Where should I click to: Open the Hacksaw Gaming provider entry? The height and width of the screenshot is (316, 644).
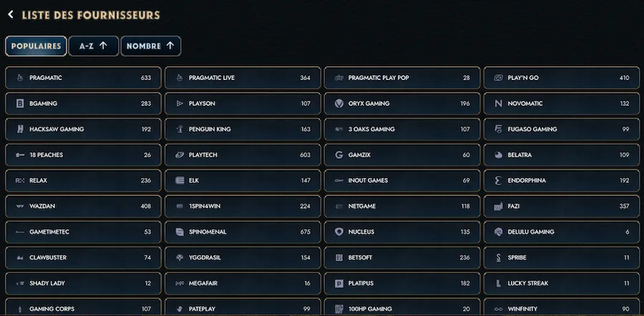(x=84, y=129)
